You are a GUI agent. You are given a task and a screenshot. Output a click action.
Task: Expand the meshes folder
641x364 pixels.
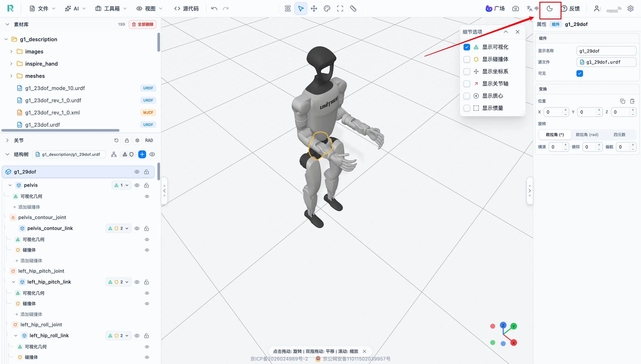click(x=11, y=76)
